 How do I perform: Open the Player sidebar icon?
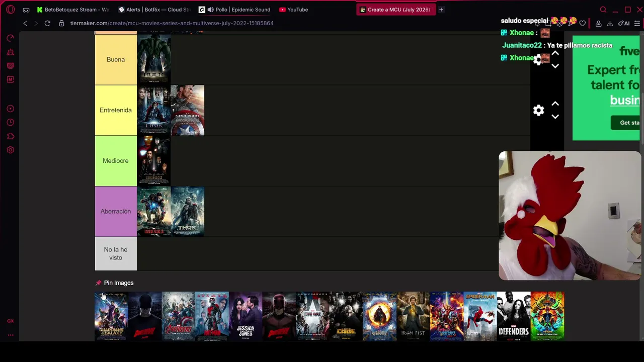tap(11, 109)
